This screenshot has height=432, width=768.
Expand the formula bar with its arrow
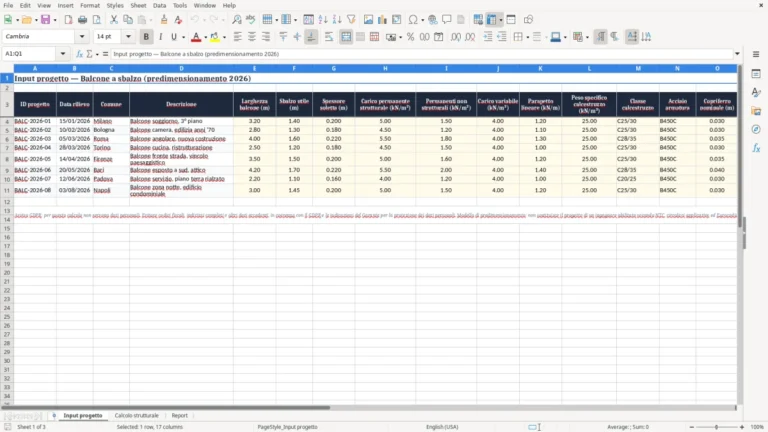coord(737,53)
